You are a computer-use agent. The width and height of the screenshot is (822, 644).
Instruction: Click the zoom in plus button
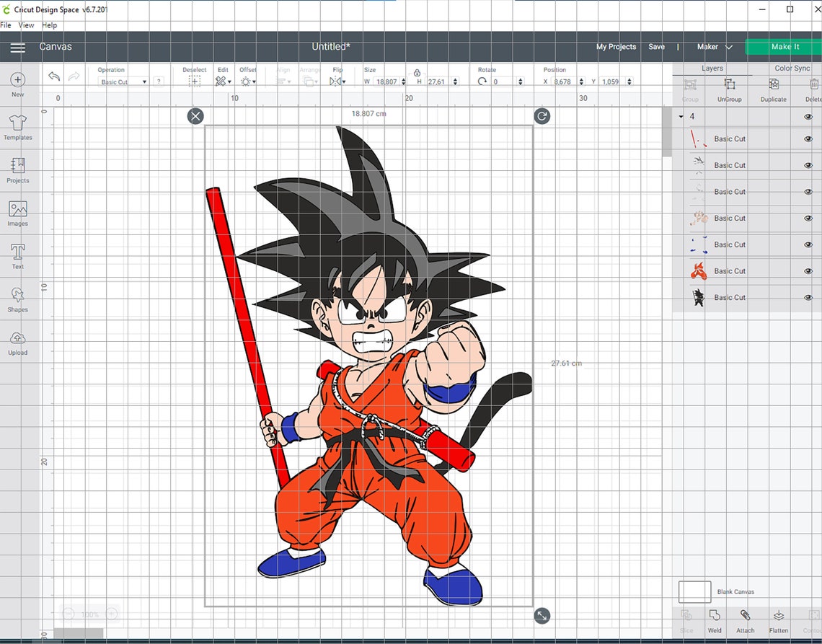pyautogui.click(x=112, y=614)
